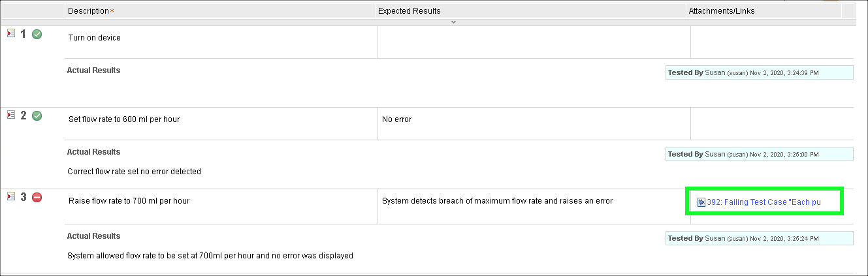The height and width of the screenshot is (276, 868).
Task: Click the Expected Results column header
Action: point(409,11)
